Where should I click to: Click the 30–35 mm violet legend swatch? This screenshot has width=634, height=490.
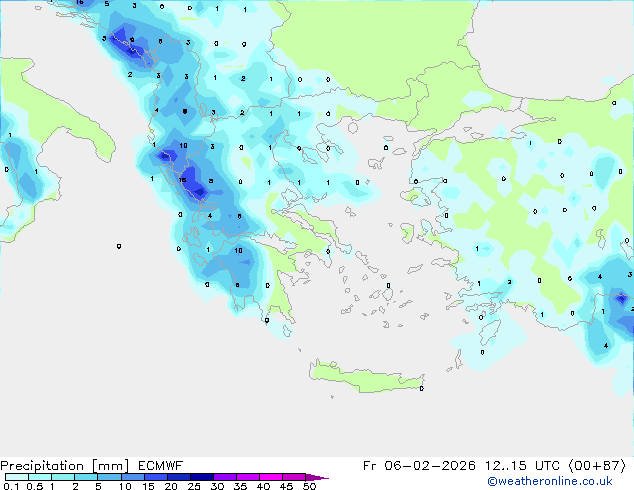click(225, 477)
